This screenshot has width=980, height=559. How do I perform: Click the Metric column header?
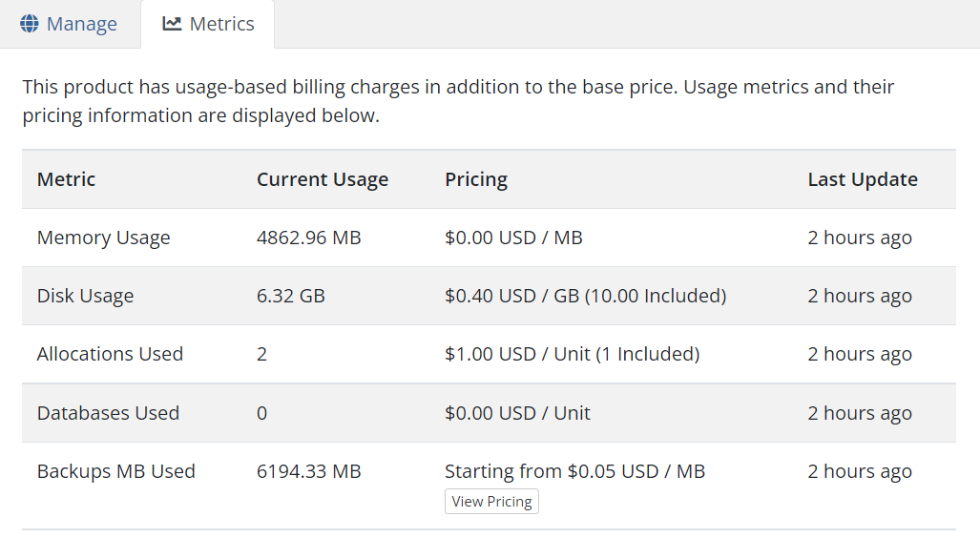point(67,179)
